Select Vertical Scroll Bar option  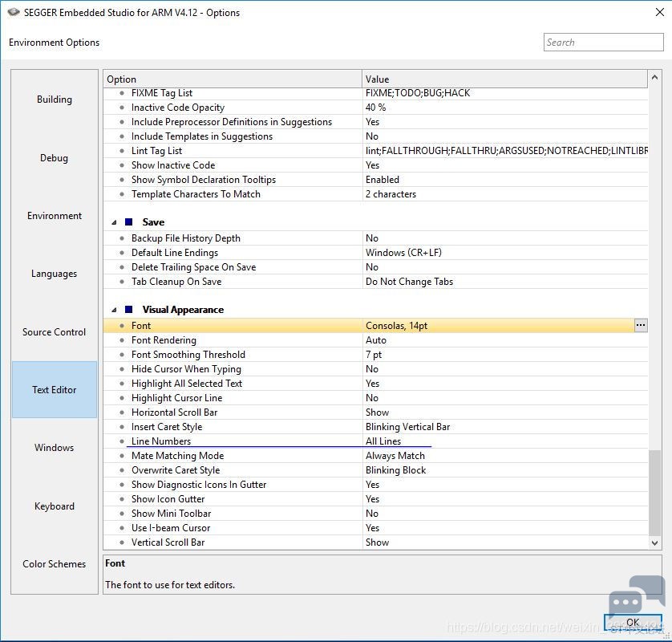pos(375,542)
